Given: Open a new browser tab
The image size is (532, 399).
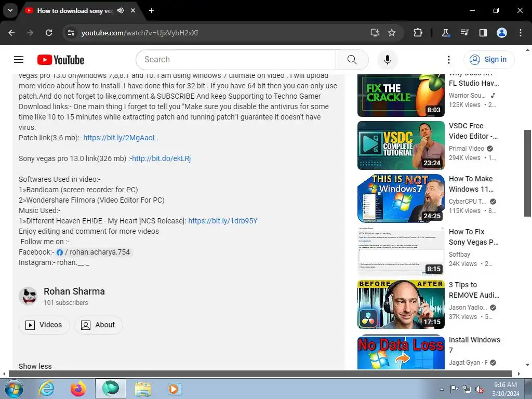Looking at the screenshot, I should [152, 10].
